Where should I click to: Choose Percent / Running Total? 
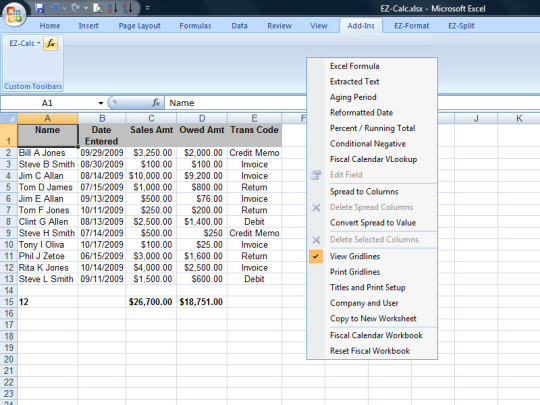pos(373,128)
